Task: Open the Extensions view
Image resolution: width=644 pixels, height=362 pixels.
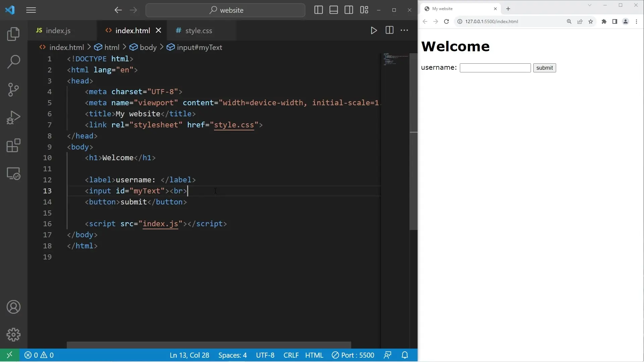Action: tap(13, 145)
